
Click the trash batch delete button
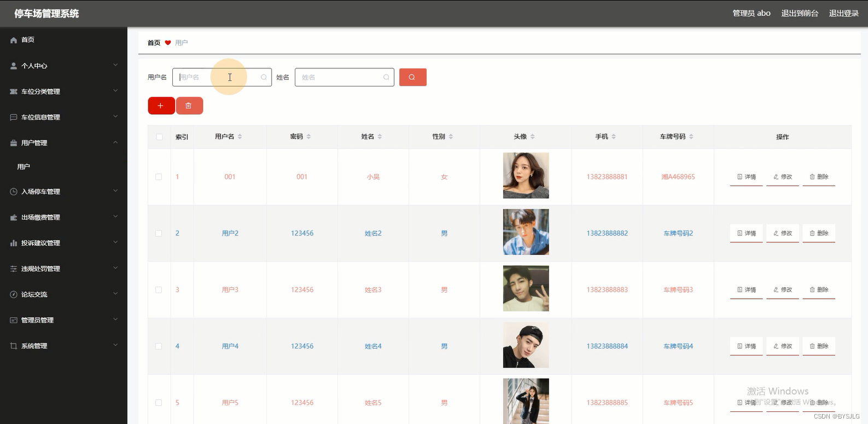189,106
